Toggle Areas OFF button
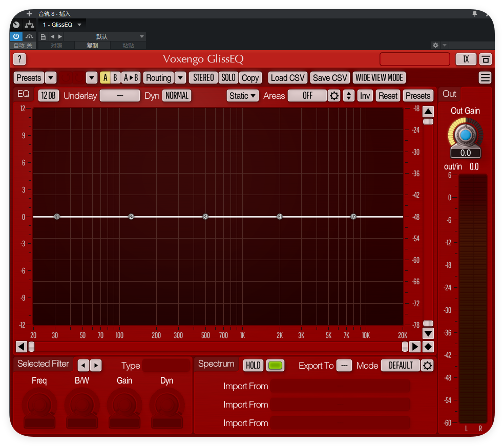The image size is (504, 446). click(x=307, y=96)
